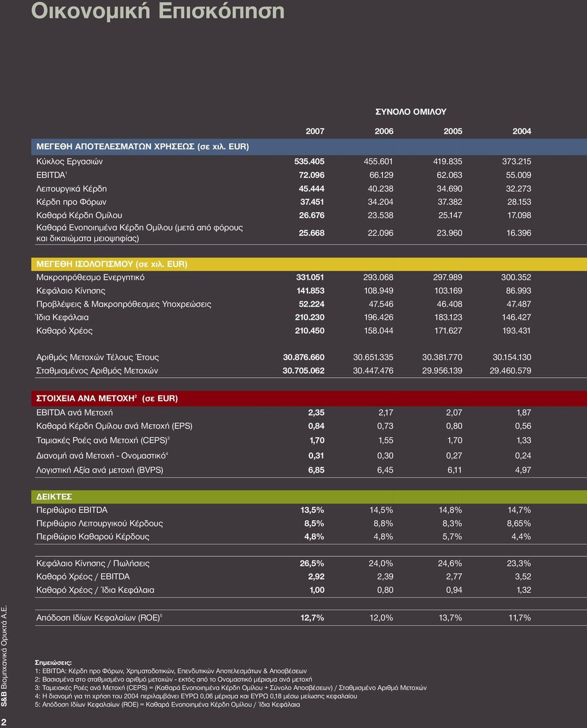
Task: Click weighted shares 2004 value 29.460.579
Action: pyautogui.click(x=511, y=370)
